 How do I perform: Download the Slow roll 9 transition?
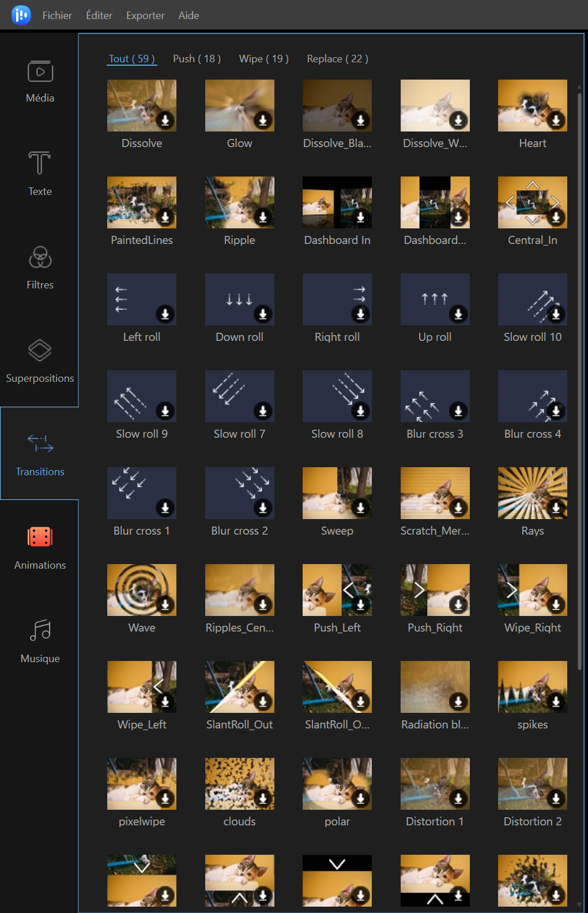pyautogui.click(x=165, y=411)
